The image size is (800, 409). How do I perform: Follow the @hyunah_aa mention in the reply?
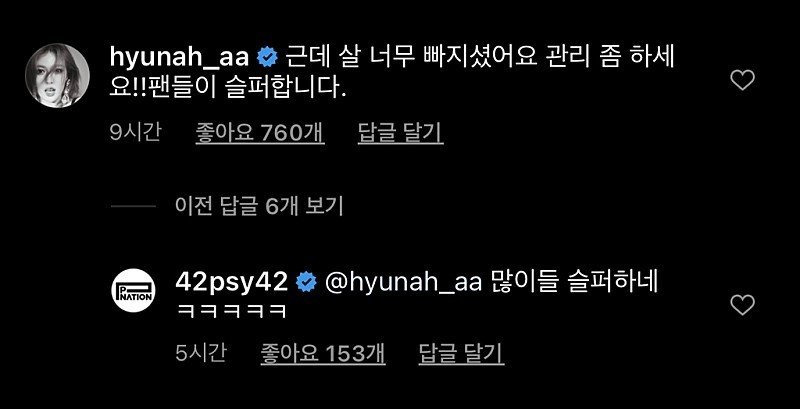tap(403, 283)
